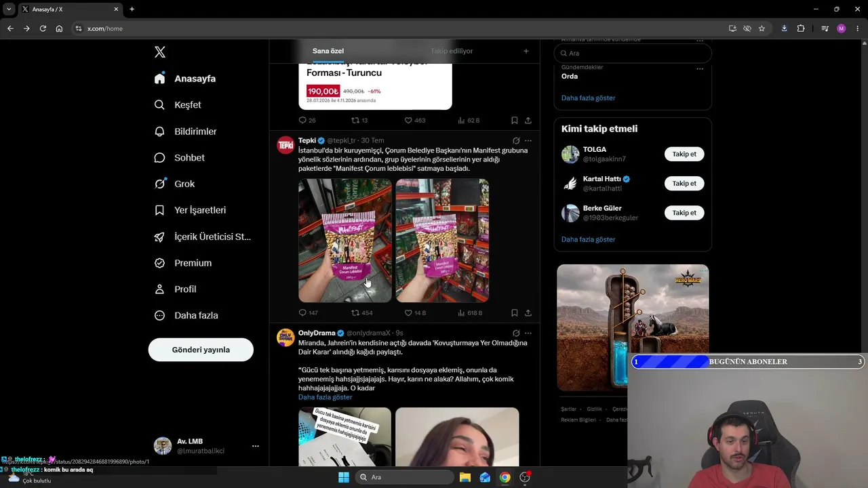
Task: Open the Sohbet chat page
Action: tap(180, 158)
